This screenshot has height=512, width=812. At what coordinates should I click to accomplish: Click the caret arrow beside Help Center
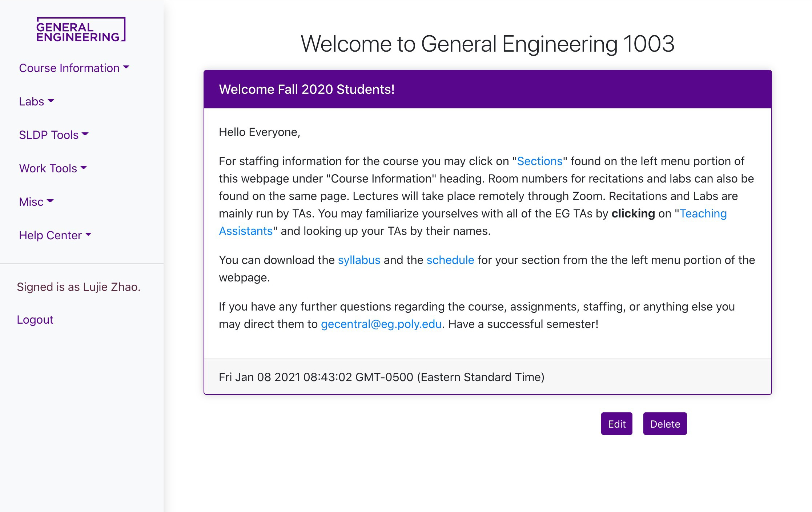pyautogui.click(x=88, y=235)
